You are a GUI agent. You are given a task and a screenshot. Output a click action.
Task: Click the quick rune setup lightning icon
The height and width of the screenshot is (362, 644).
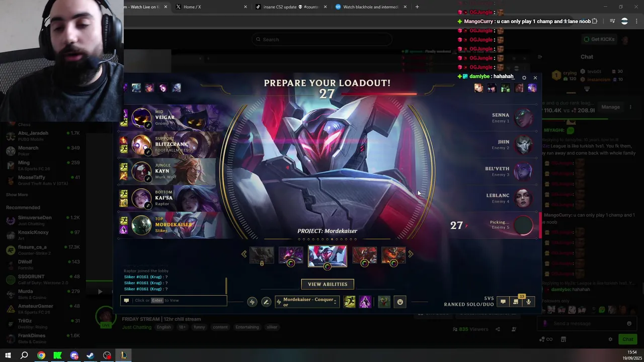[x=252, y=302]
